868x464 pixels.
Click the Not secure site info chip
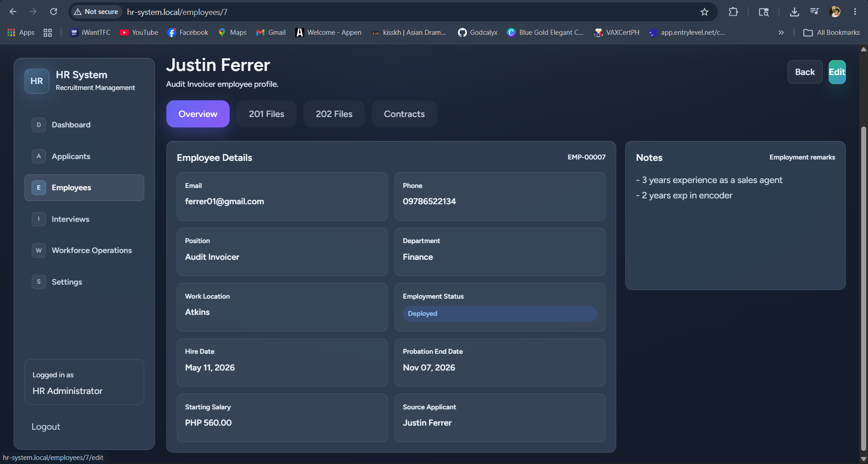click(96, 12)
